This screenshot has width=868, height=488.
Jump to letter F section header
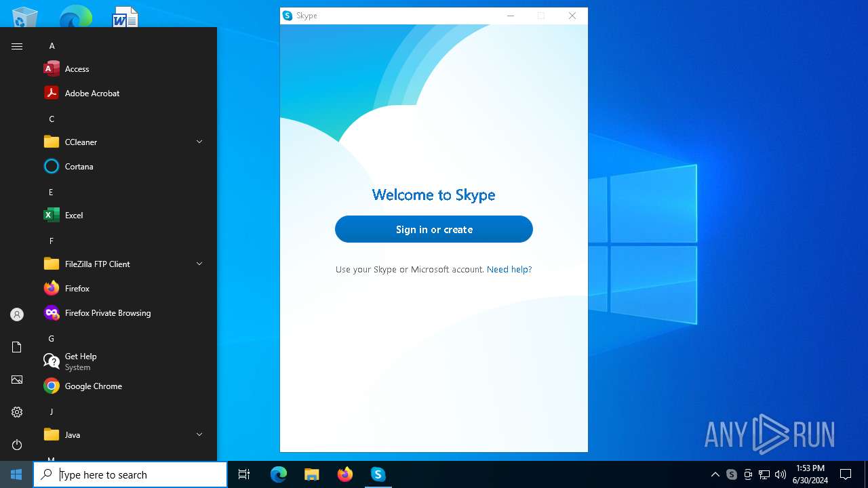51,241
